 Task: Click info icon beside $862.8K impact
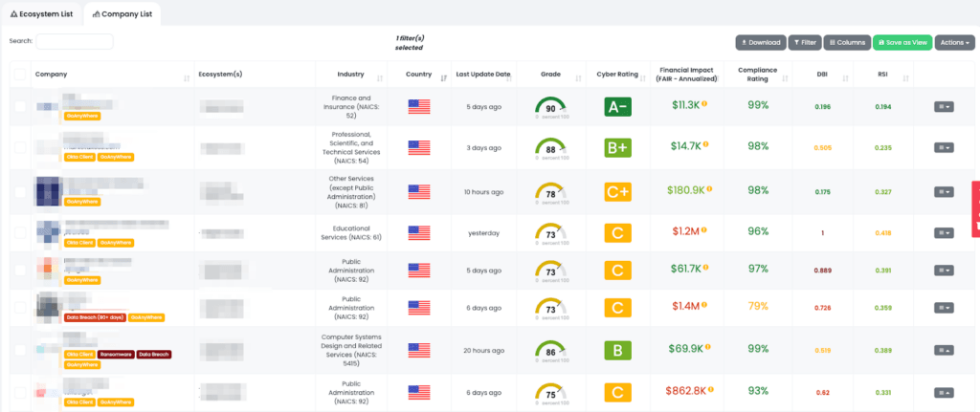711,389
